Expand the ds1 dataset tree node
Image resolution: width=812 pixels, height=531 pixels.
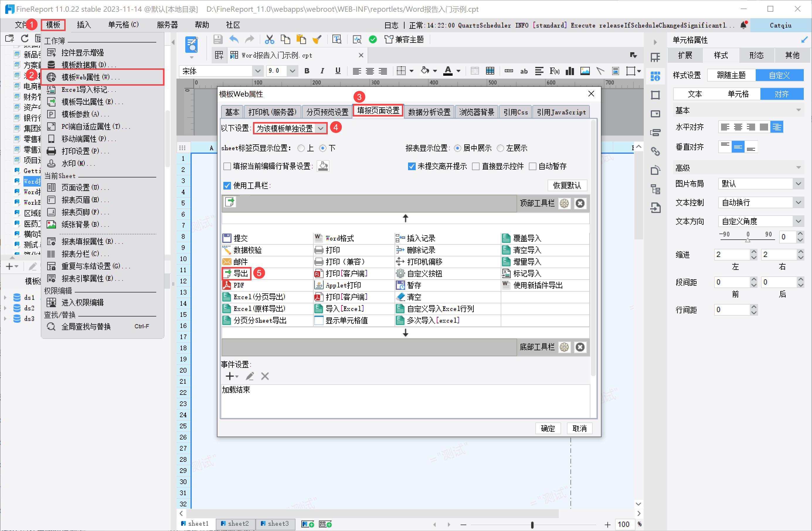click(x=5, y=297)
